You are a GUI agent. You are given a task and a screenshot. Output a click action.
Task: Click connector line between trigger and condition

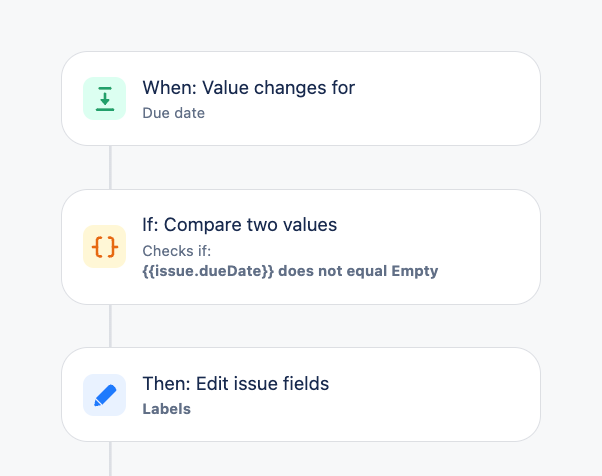tap(111, 167)
